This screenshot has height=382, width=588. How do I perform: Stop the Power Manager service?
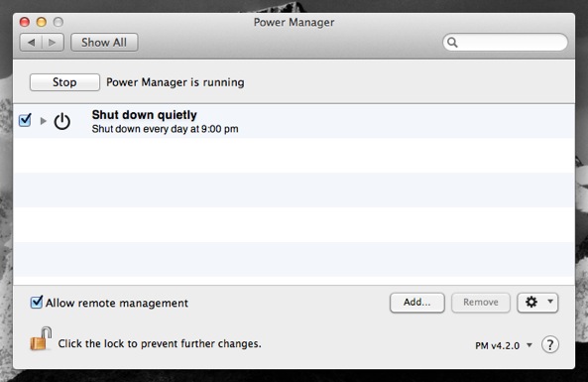pyautogui.click(x=64, y=82)
